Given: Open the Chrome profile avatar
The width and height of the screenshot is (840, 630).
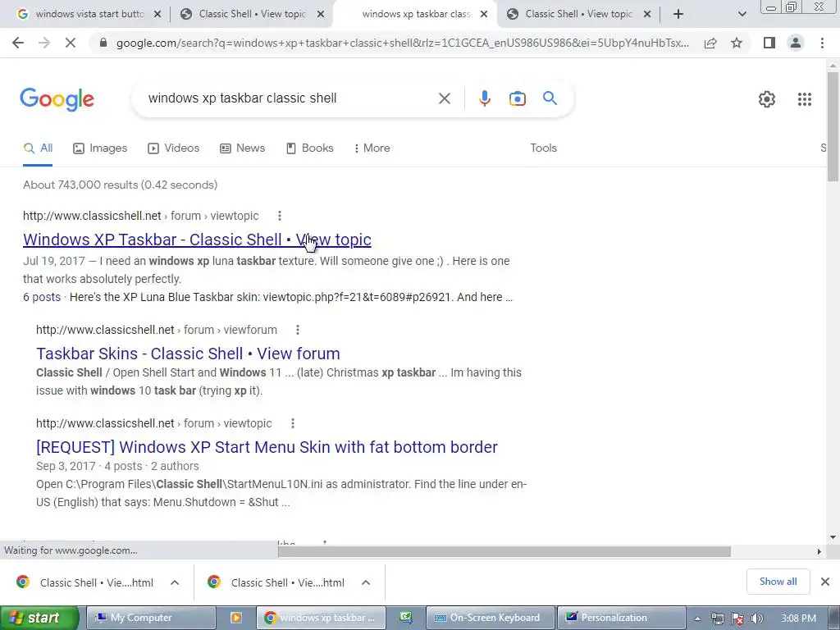Looking at the screenshot, I should 796,43.
